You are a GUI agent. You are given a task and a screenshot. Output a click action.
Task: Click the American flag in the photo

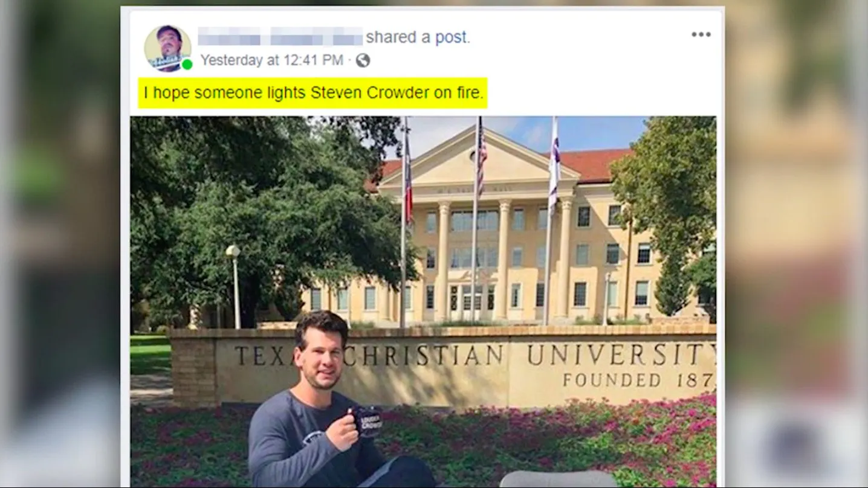pos(481,157)
